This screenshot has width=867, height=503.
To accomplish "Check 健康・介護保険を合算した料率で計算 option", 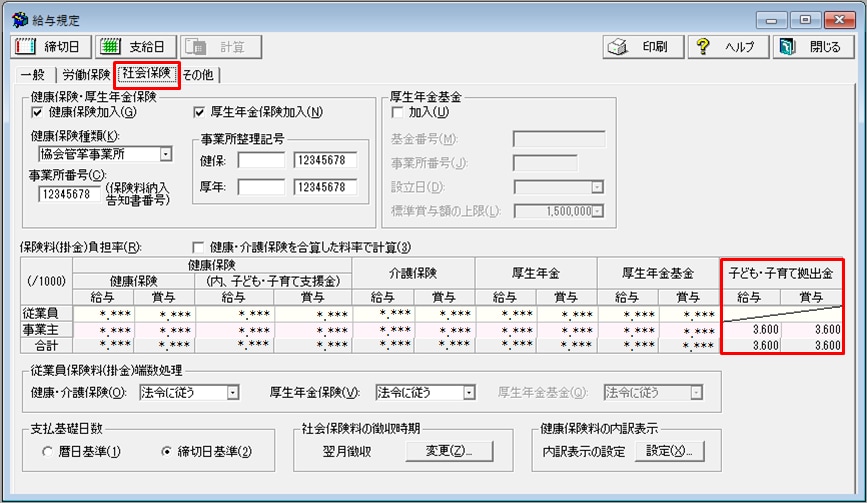I will pos(198,247).
